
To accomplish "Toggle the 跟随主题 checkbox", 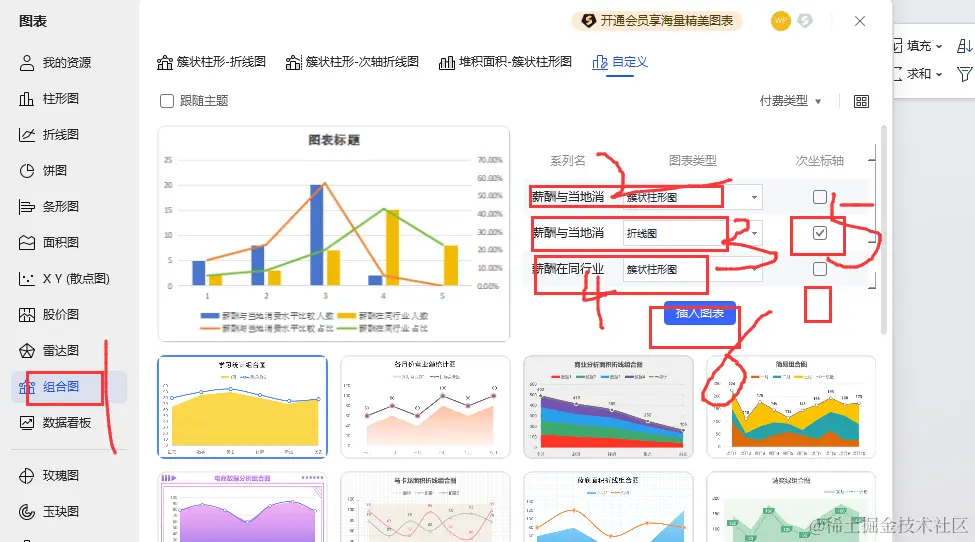I will [167, 101].
